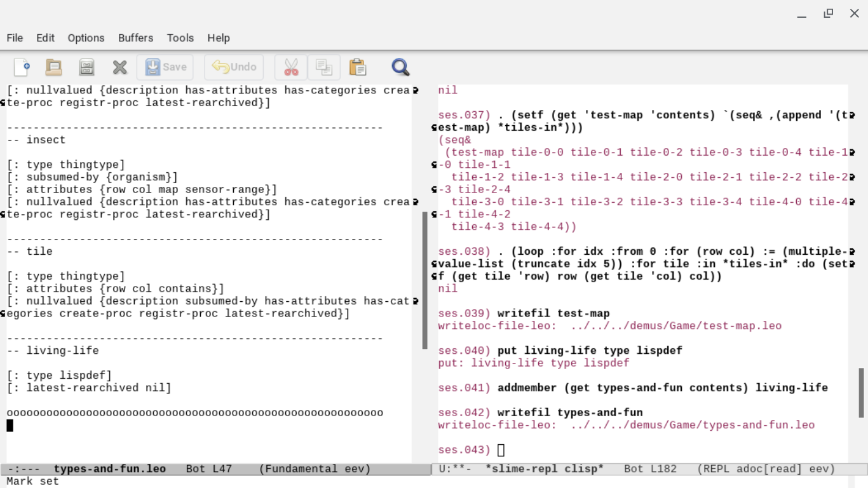Expand the Options menu

[x=86, y=38]
